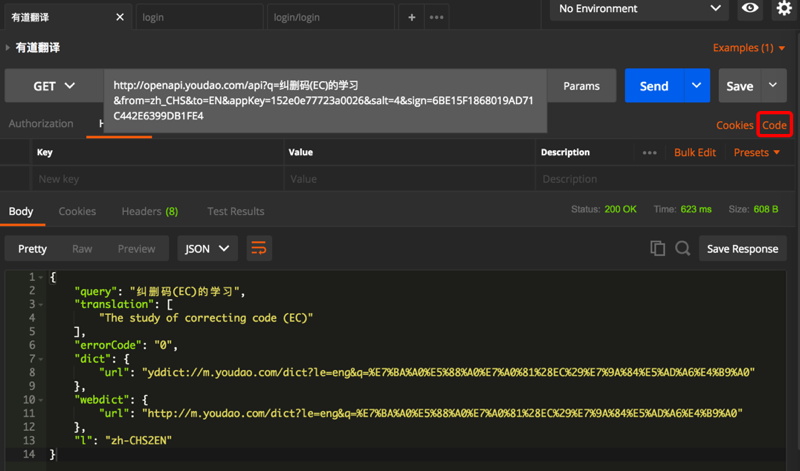The height and width of the screenshot is (471, 800).
Task: Click Save Response button
Action: (742, 249)
